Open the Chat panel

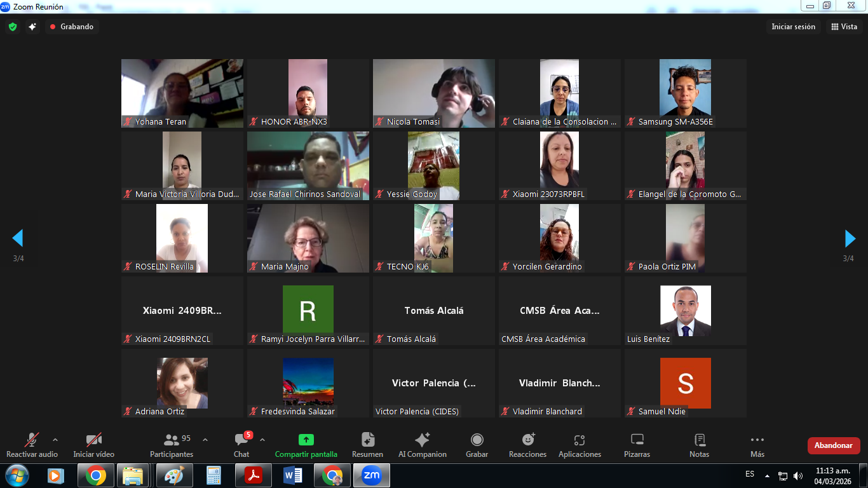point(241,445)
